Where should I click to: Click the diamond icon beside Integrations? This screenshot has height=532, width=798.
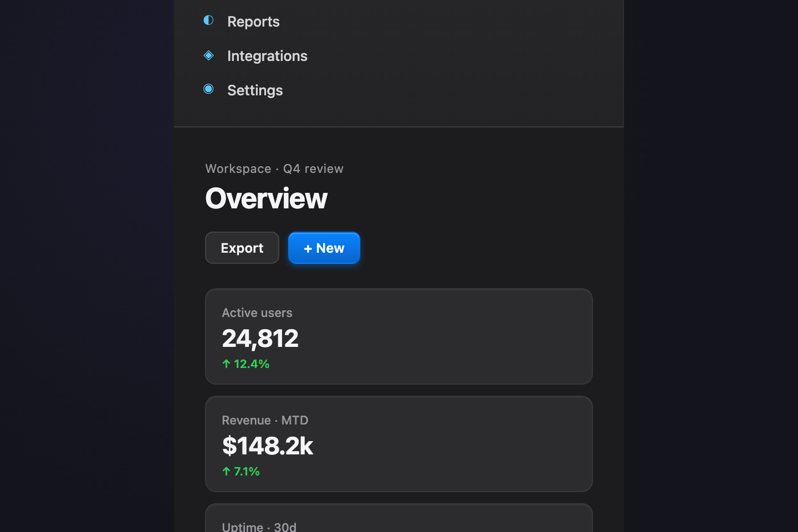(208, 55)
